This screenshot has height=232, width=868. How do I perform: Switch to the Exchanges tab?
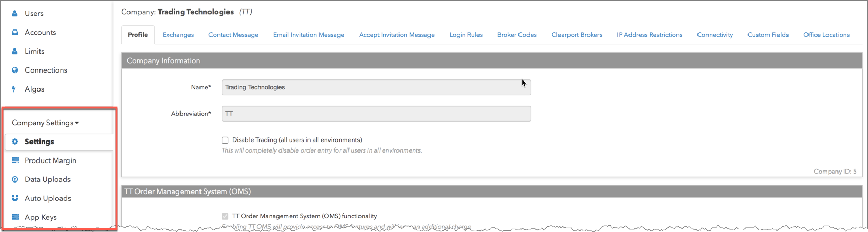coord(178,35)
